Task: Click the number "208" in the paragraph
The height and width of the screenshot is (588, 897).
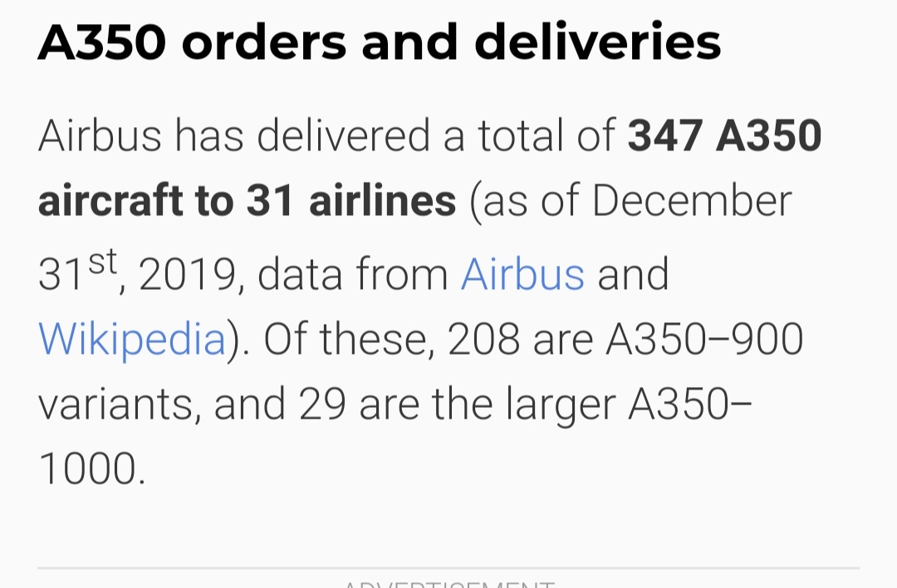Action: click(x=483, y=339)
